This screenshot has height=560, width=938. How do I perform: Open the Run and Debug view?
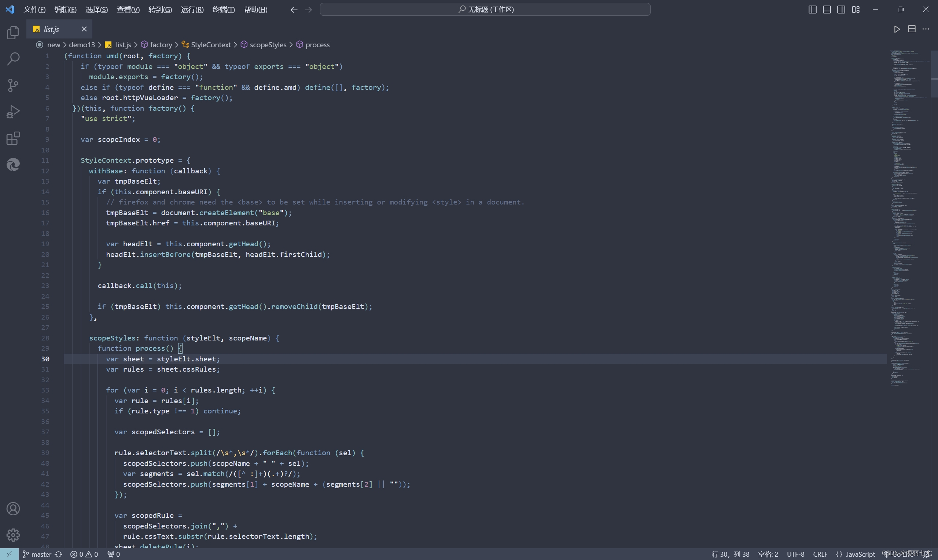pos(13,112)
